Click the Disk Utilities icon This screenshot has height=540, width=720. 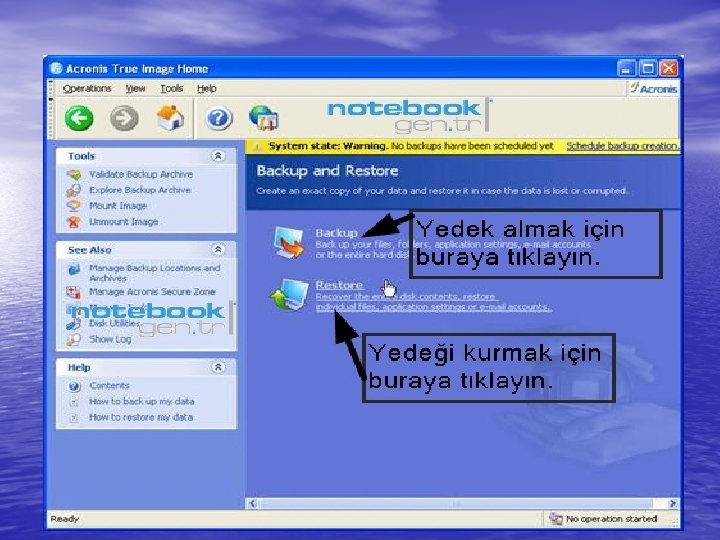pos(73,324)
